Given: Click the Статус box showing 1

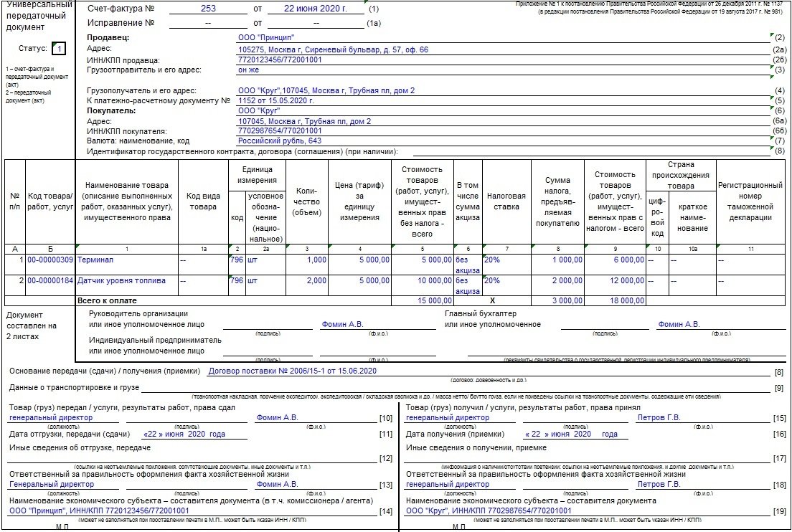Looking at the screenshot, I should click(x=59, y=49).
